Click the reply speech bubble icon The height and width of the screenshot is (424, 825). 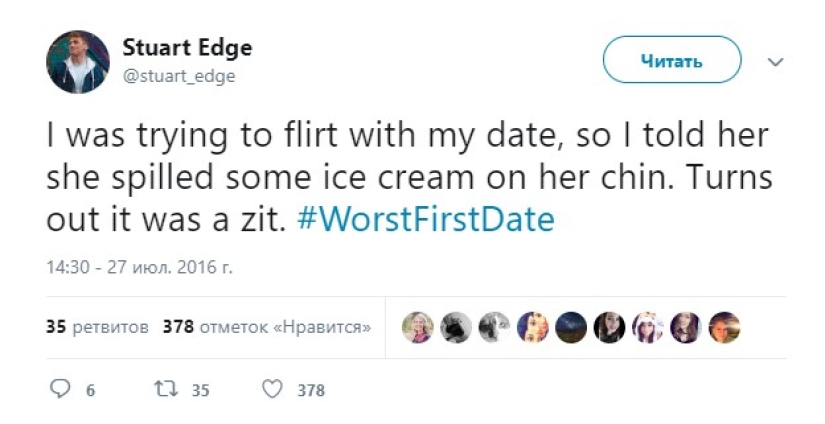[x=57, y=389]
